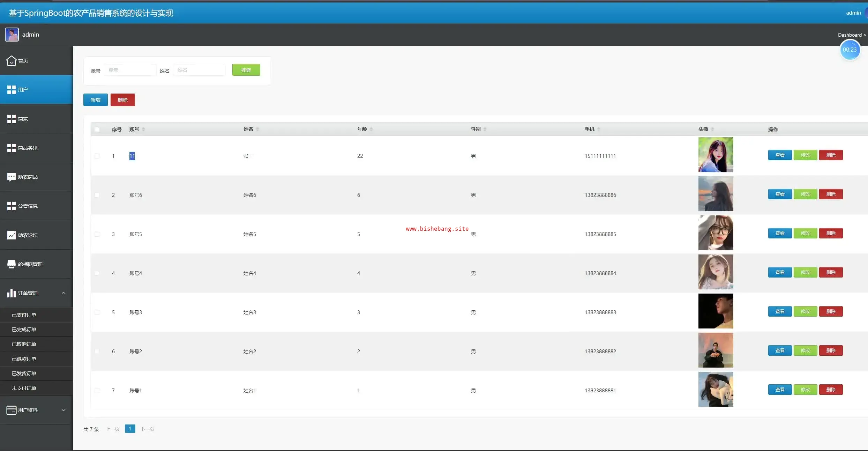Click the 账号 search input field
Image resolution: width=868 pixels, height=451 pixels.
coord(130,70)
